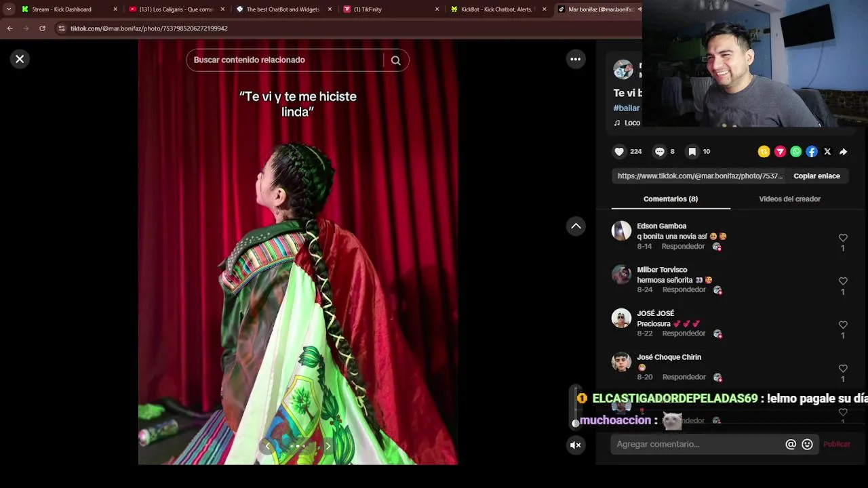Click the username Edson Gamboa
The image size is (868, 488).
coord(662,226)
